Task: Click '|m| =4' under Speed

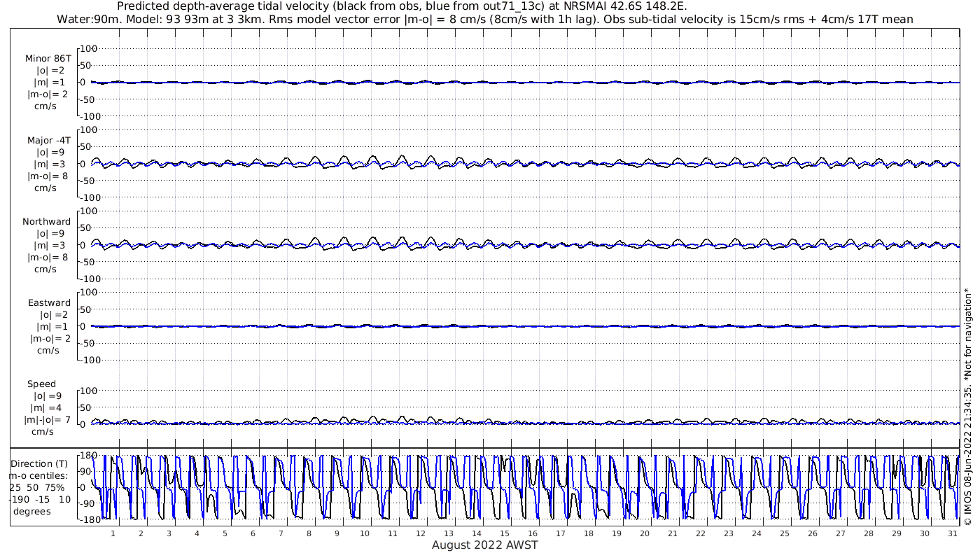Action: click(x=48, y=407)
